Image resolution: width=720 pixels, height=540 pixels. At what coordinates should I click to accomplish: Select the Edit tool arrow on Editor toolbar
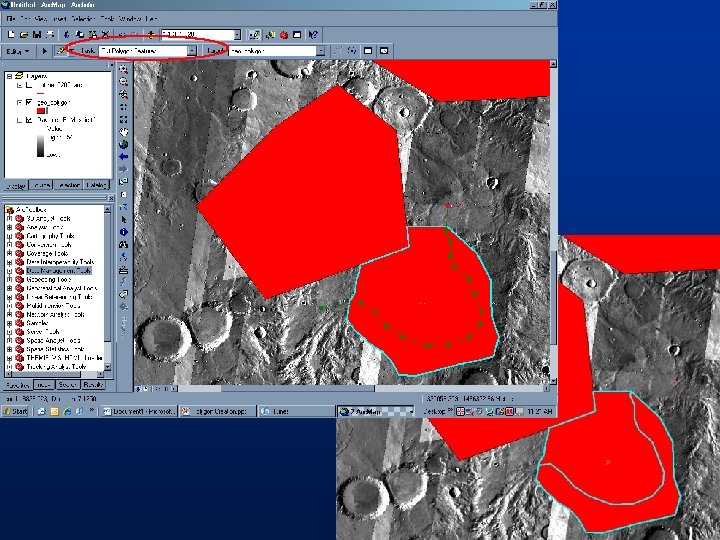click(45, 51)
